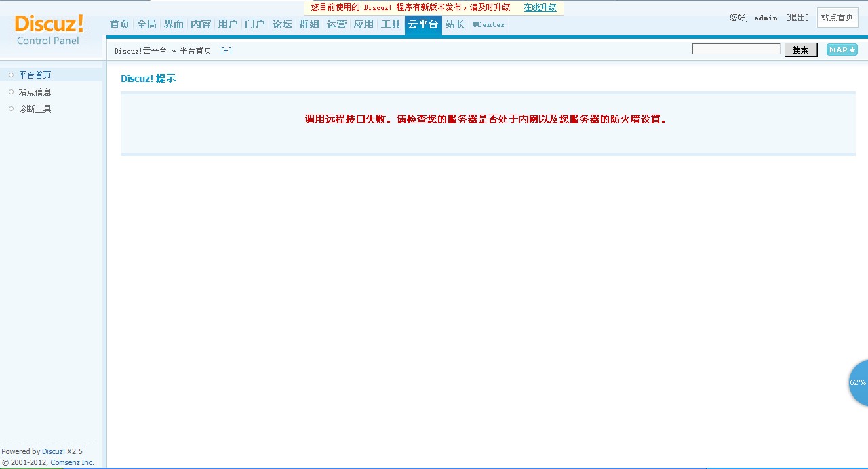Screen dimensions: 868x469
Task: Open the 站长 menu
Action: [455, 24]
